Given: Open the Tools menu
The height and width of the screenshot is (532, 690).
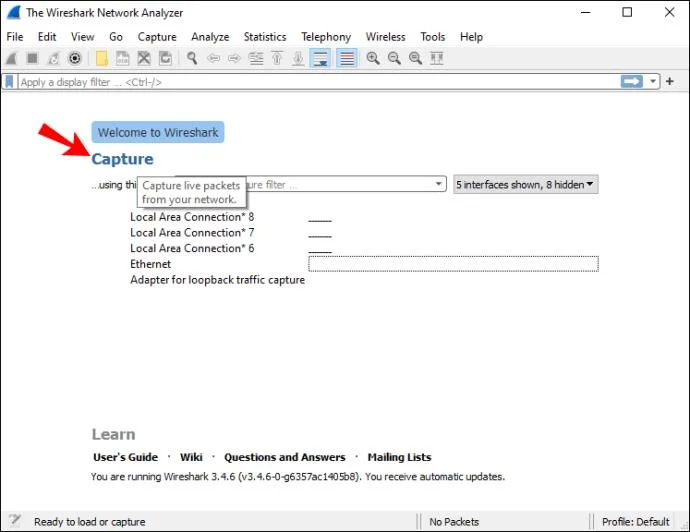Looking at the screenshot, I should tap(433, 37).
